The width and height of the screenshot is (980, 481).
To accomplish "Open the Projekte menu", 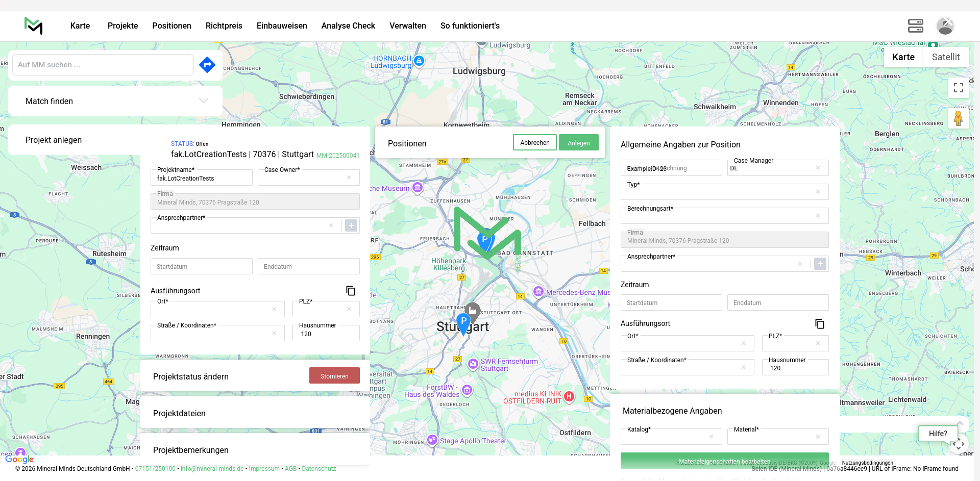I will tap(122, 26).
